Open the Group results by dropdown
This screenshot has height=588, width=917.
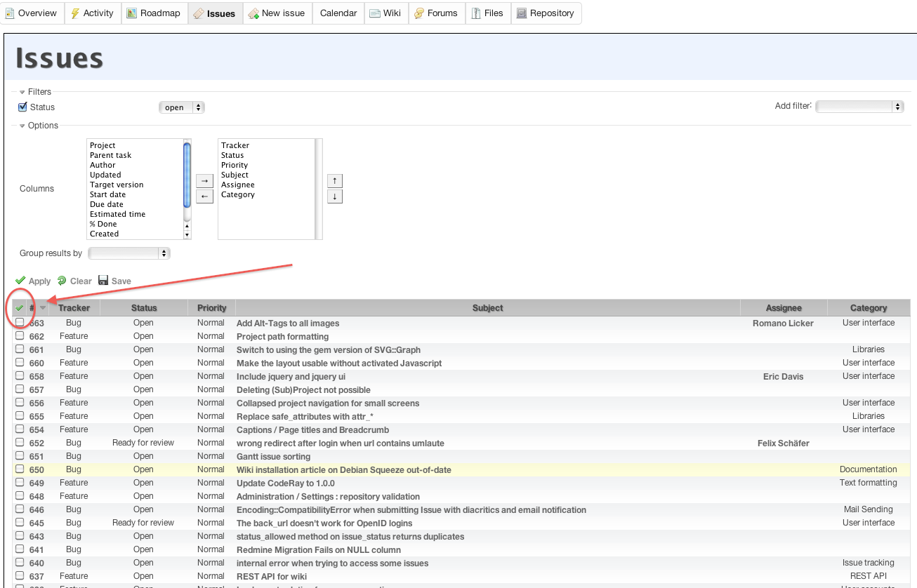coord(129,253)
